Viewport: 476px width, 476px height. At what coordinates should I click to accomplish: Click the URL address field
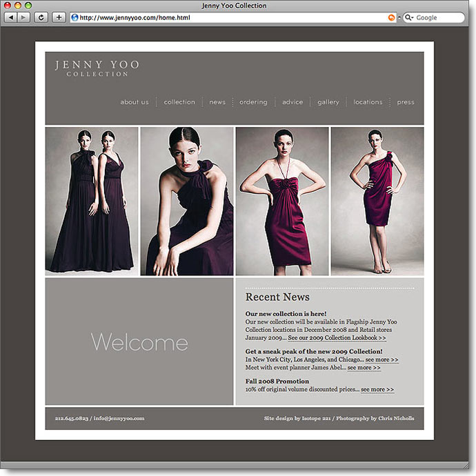(x=233, y=18)
